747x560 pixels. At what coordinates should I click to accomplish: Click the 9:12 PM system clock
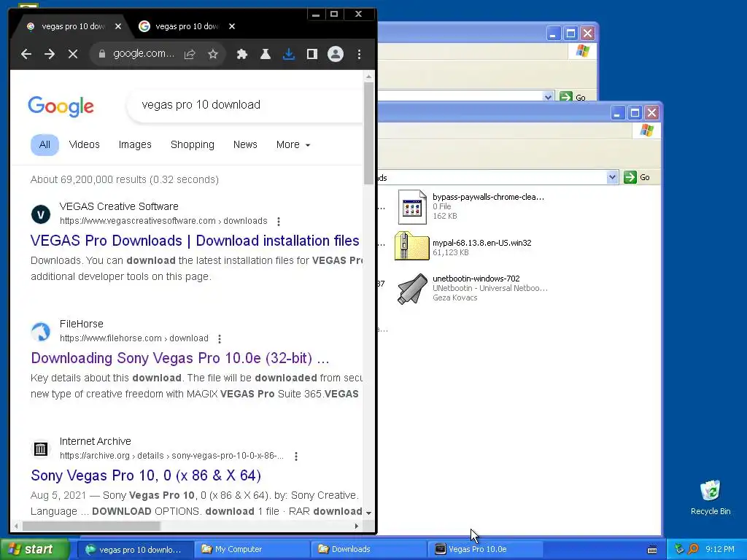[720, 549]
